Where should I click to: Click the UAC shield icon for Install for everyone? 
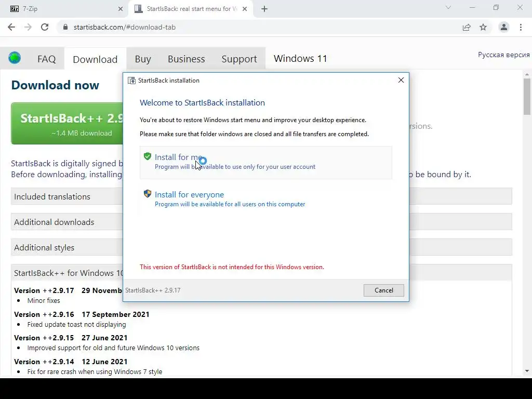point(147,194)
